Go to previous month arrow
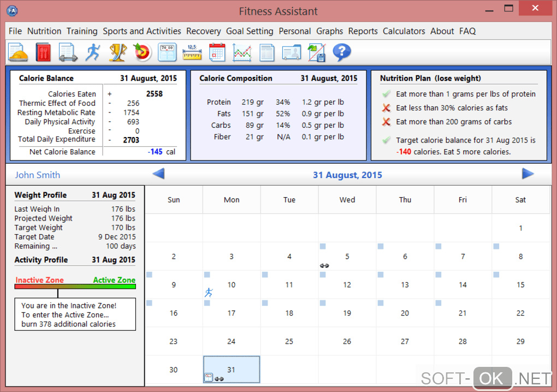The width and height of the screenshot is (557, 392). 158,174
